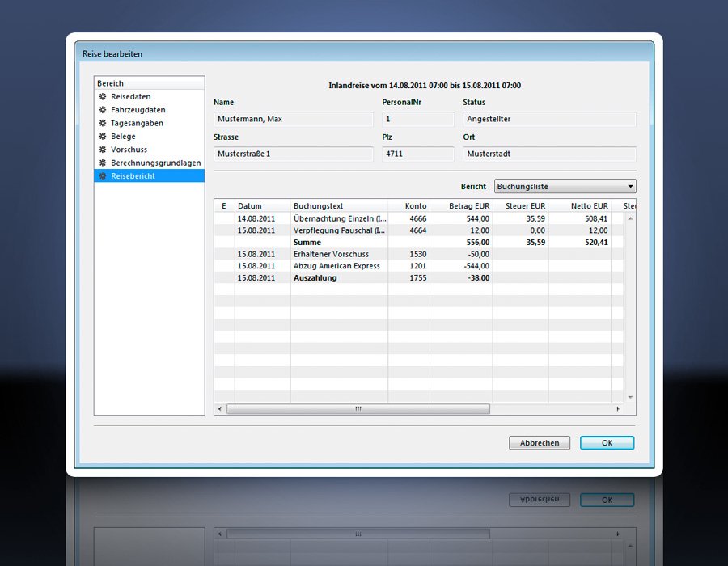The height and width of the screenshot is (566, 728).
Task: Click the gear icon next to Berechnungsgrundlagen
Action: coord(103,163)
